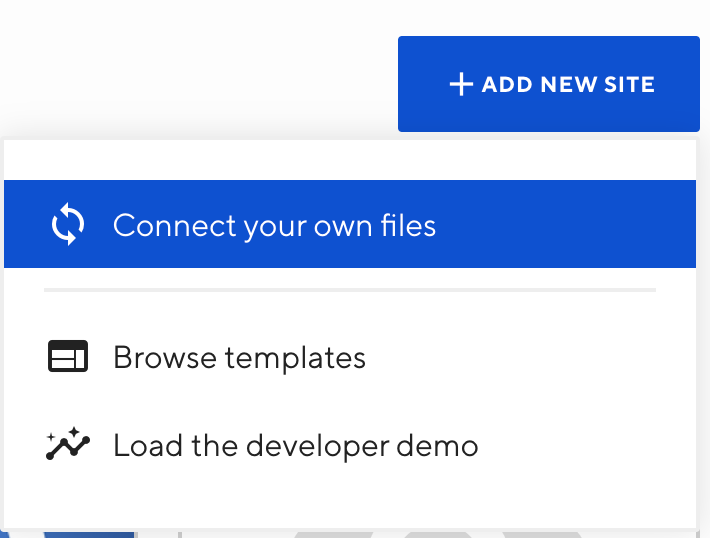This screenshot has width=710, height=538.
Task: Click the white cross symbol in blue button
Action: (x=460, y=85)
